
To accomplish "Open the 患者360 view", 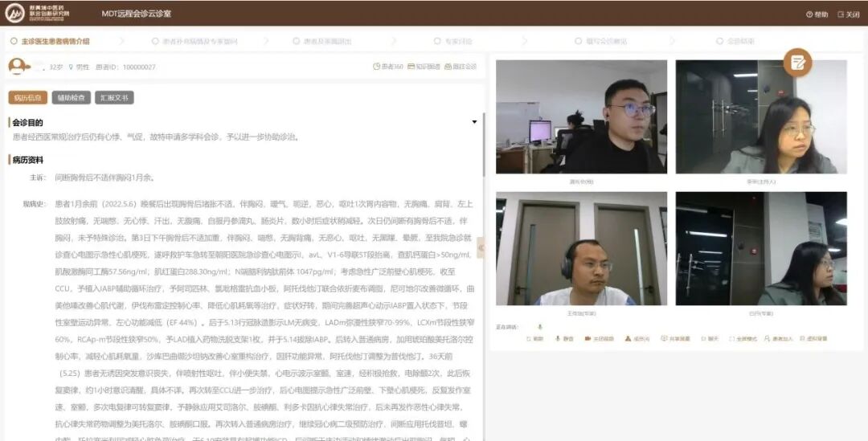I will point(388,67).
